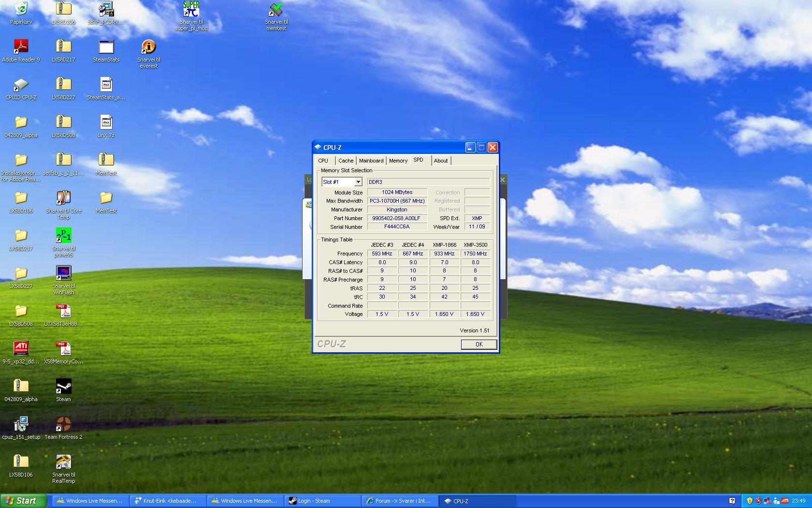Open the About tab in CPU-Z
The image size is (812, 508).
[441, 161]
